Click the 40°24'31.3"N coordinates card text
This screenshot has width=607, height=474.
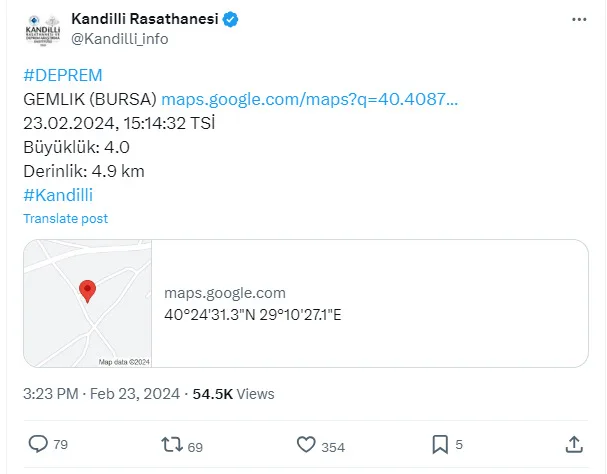(x=253, y=315)
